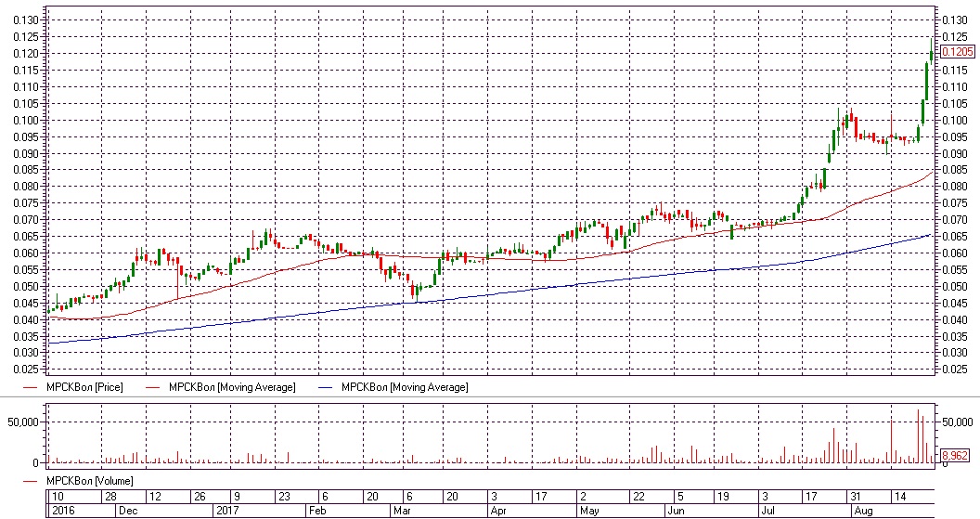Click the red line swatch beside МРСКВол [Volume]
The height and width of the screenshot is (519, 980).
[x=32, y=482]
